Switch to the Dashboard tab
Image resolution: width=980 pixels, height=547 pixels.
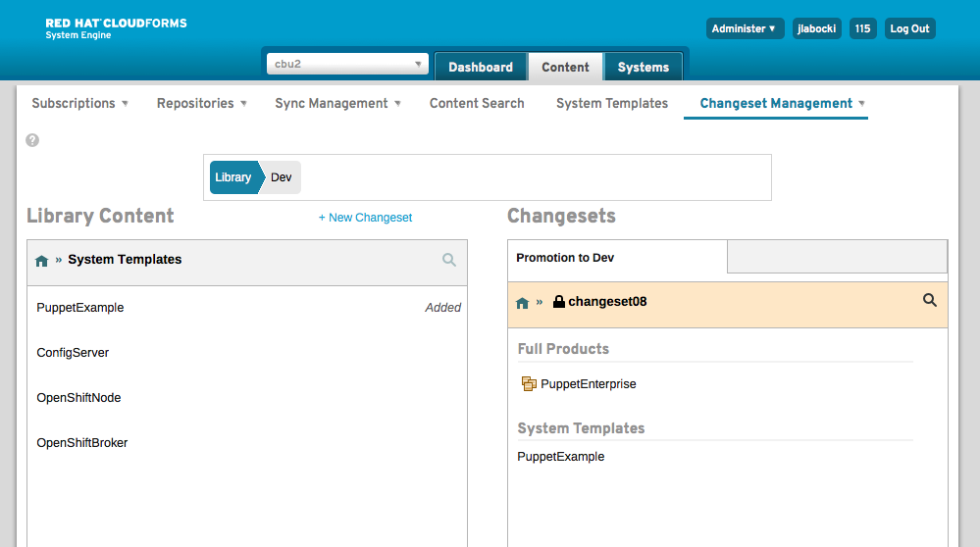coord(481,67)
